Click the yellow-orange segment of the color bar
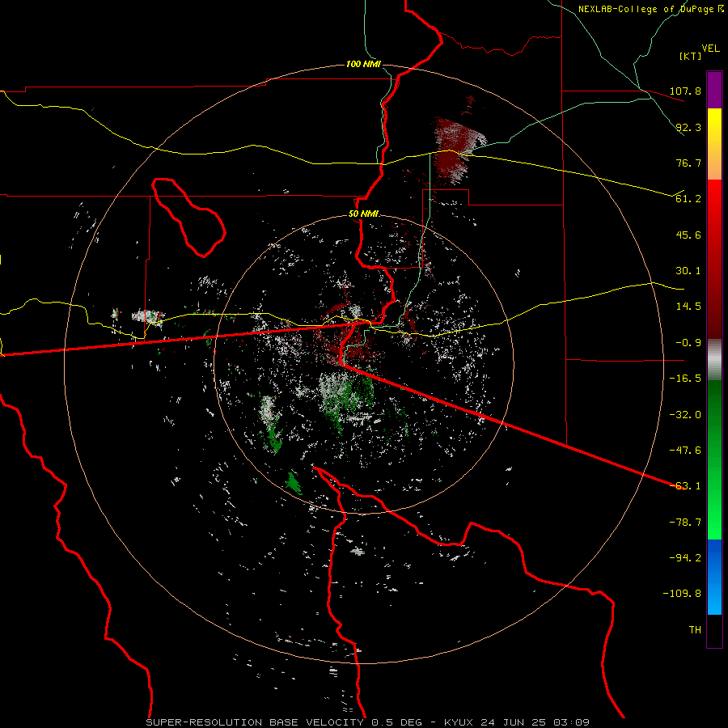Screen dimensions: 728x728 [714, 144]
